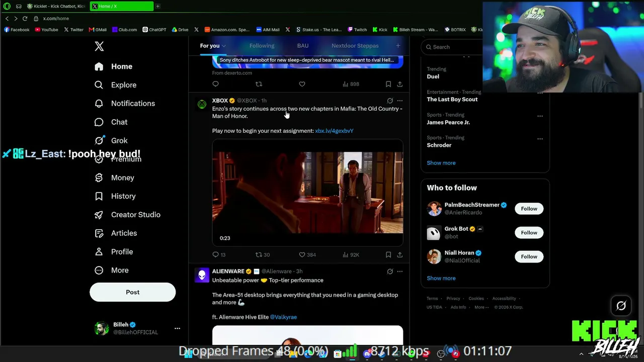Open the @Valkyrae mention link
This screenshot has width=644, height=362.
pos(283,317)
